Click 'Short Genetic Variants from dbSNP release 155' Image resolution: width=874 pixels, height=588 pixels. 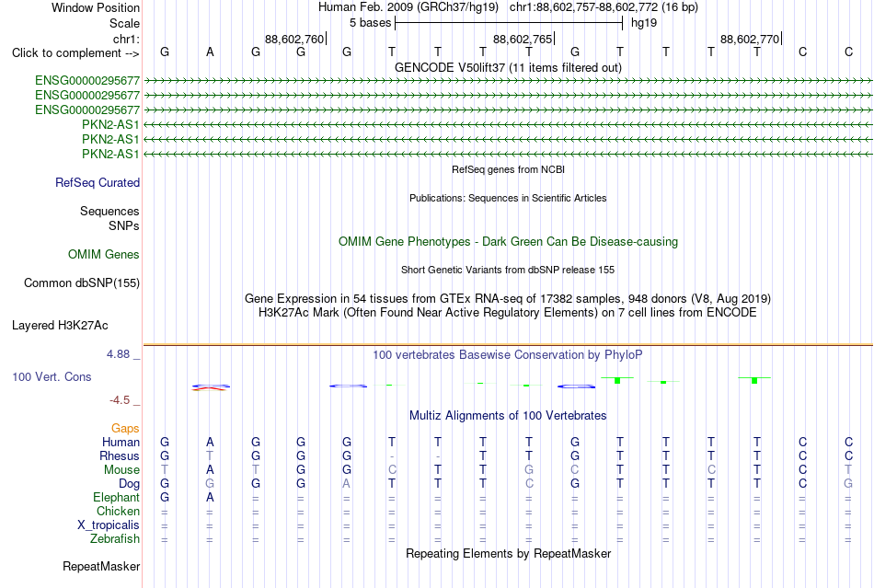tap(508, 270)
